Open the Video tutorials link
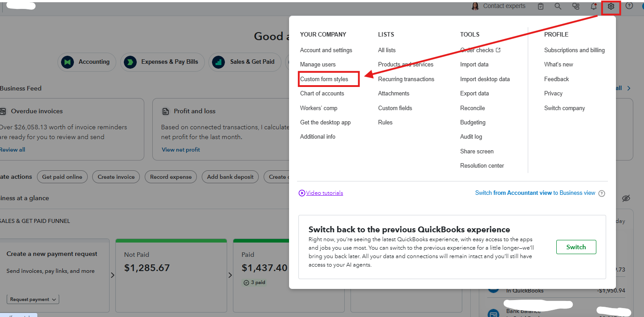644x317 pixels. tap(325, 193)
